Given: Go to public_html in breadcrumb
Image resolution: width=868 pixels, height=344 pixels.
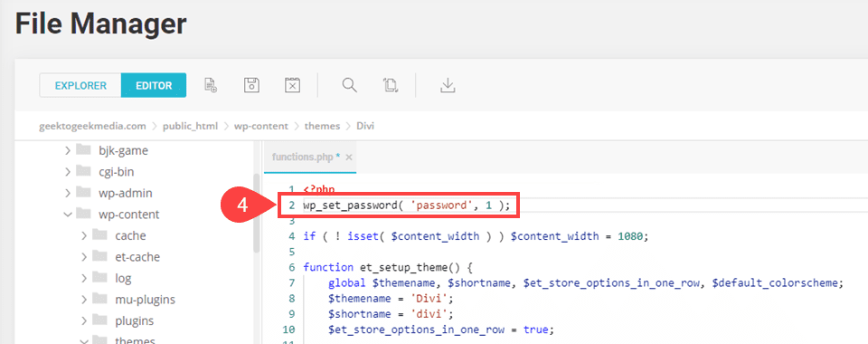Looking at the screenshot, I should coord(190,126).
